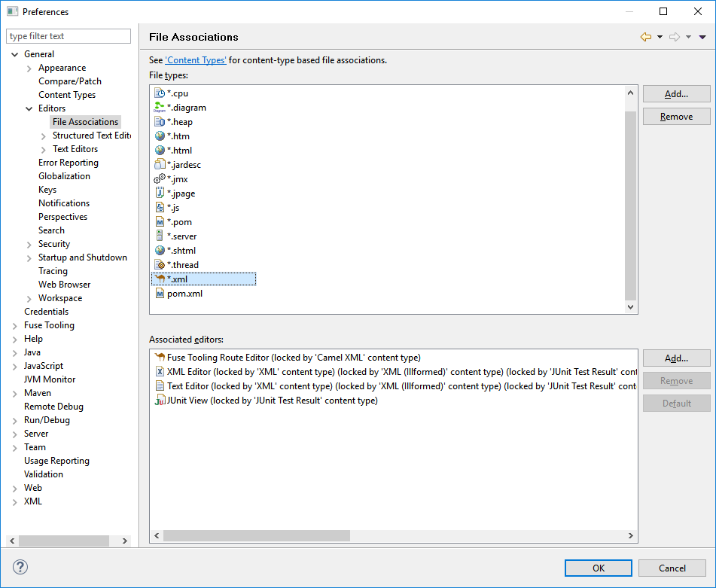Click Remove next to File types
716x588 pixels.
pos(676,117)
